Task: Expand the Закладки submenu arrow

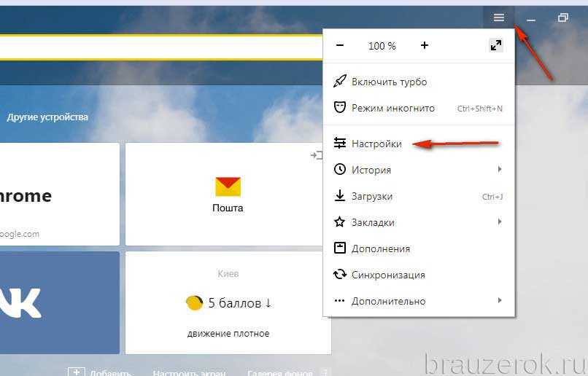Action: tap(500, 222)
